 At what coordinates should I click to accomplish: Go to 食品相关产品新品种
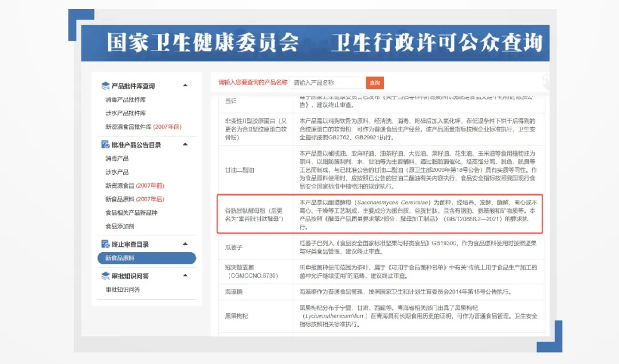(x=131, y=213)
